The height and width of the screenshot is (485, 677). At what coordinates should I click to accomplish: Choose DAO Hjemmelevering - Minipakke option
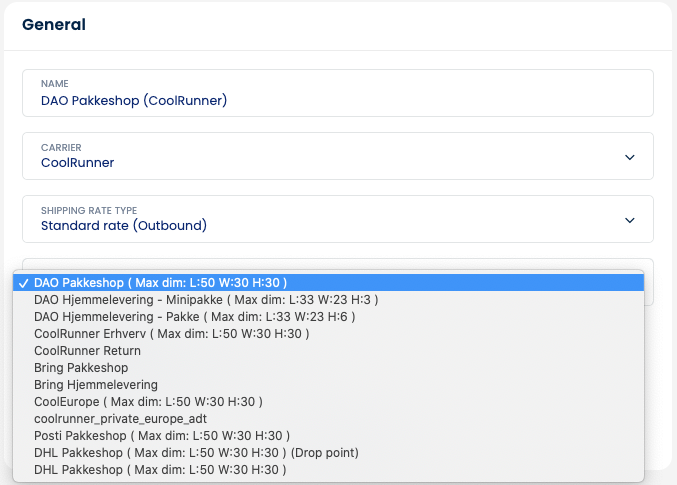coord(205,299)
